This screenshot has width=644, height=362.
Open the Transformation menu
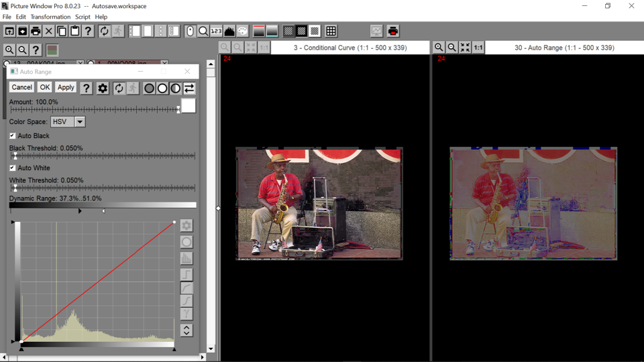point(50,17)
